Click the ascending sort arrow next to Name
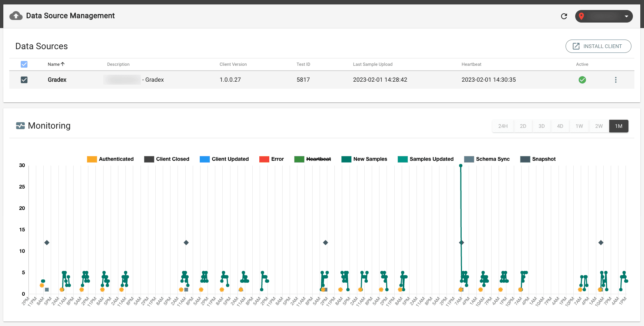The height and width of the screenshot is (326, 644). click(63, 64)
